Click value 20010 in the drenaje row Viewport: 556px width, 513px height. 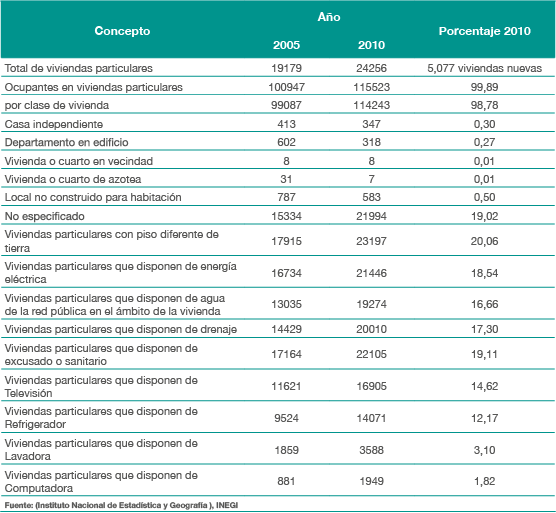[x=371, y=329]
